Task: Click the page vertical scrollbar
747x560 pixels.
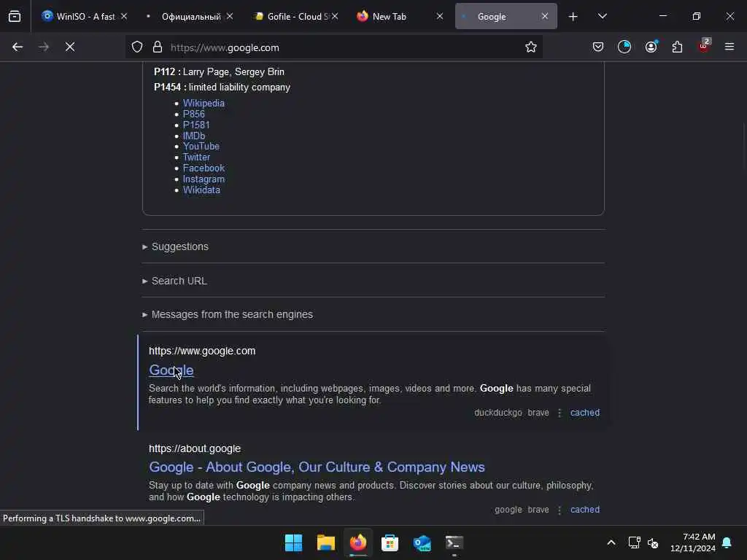Action: point(743,145)
